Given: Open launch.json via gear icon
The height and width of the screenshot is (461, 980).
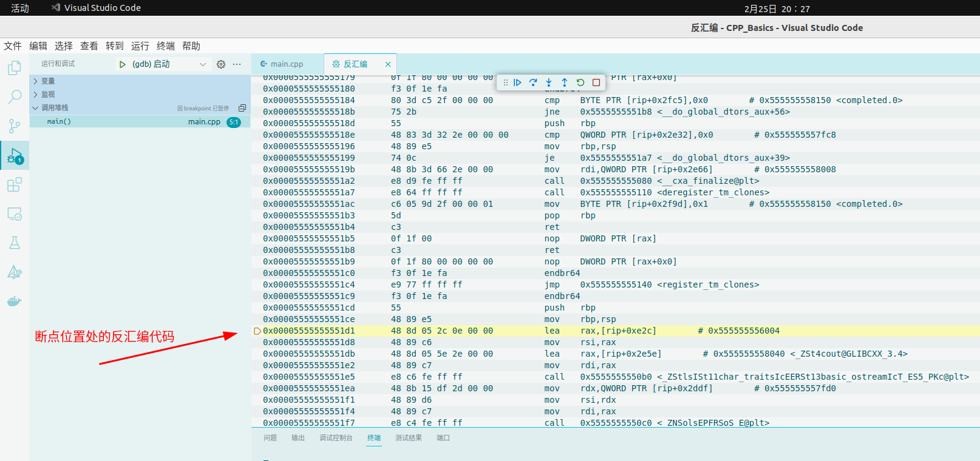Looking at the screenshot, I should click(221, 64).
